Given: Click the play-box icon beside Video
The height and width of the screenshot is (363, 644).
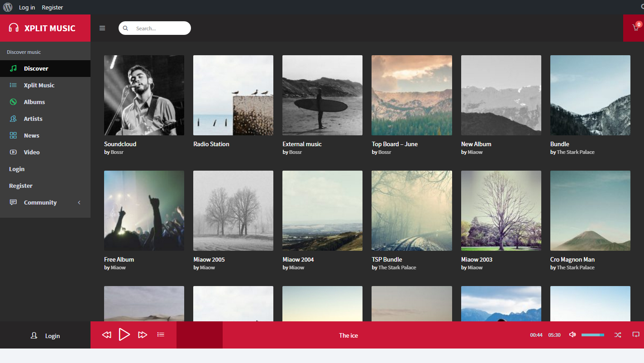Looking at the screenshot, I should coord(13,152).
